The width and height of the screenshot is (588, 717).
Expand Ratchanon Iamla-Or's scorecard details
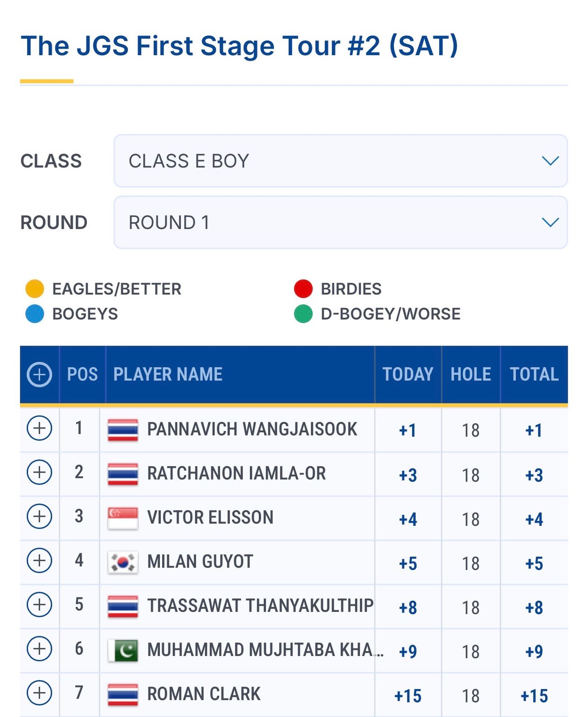tap(40, 472)
